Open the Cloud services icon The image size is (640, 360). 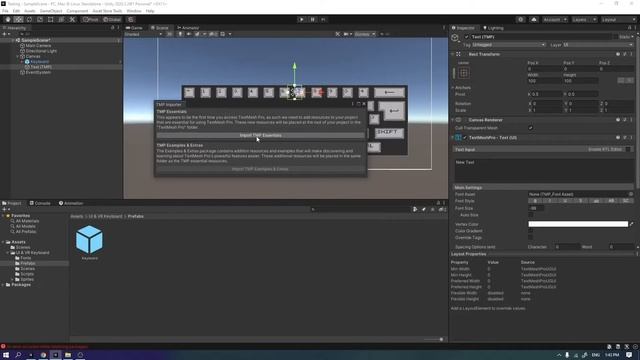(x=533, y=20)
